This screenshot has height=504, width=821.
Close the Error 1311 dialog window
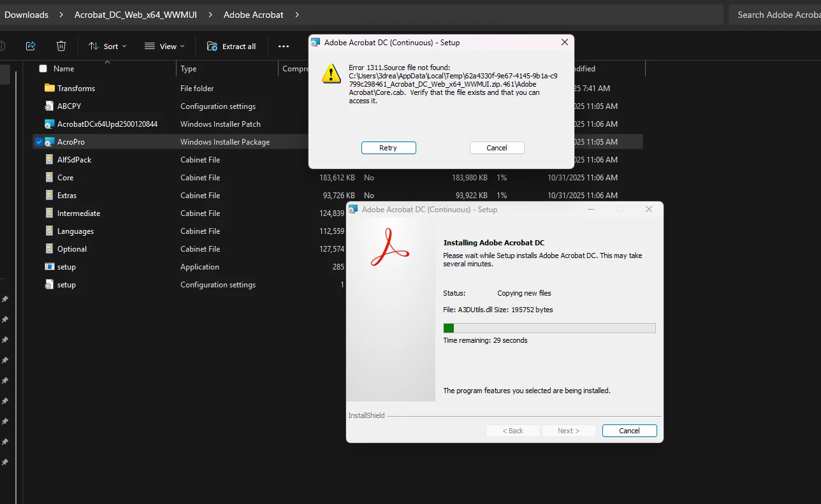(564, 42)
